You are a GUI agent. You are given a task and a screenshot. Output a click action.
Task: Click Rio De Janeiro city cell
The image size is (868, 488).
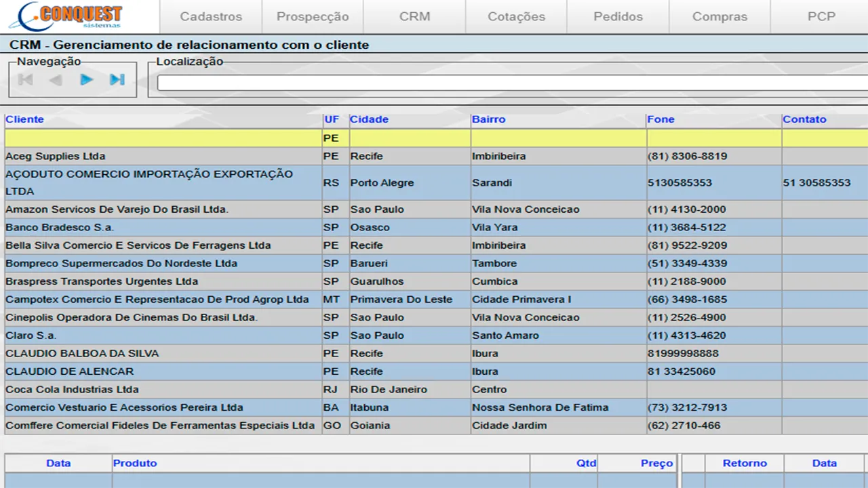[x=410, y=390]
